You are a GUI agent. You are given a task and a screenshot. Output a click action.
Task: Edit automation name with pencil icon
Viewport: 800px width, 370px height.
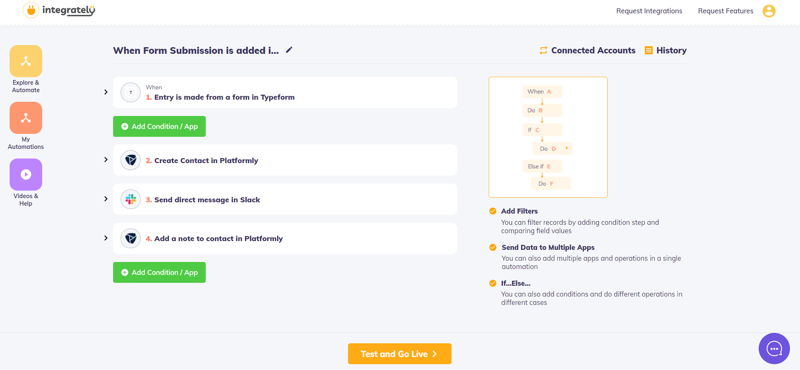click(x=289, y=50)
